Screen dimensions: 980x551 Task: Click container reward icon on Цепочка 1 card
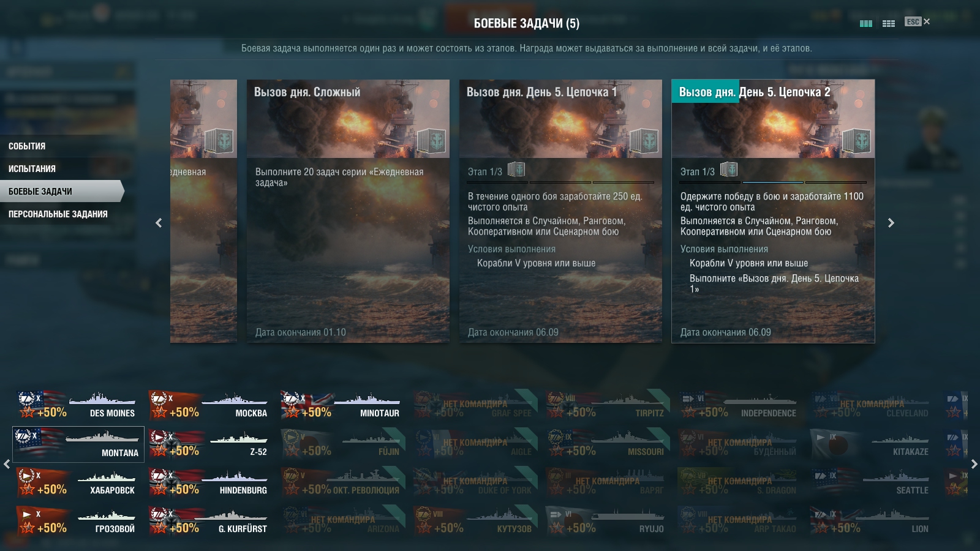[644, 141]
